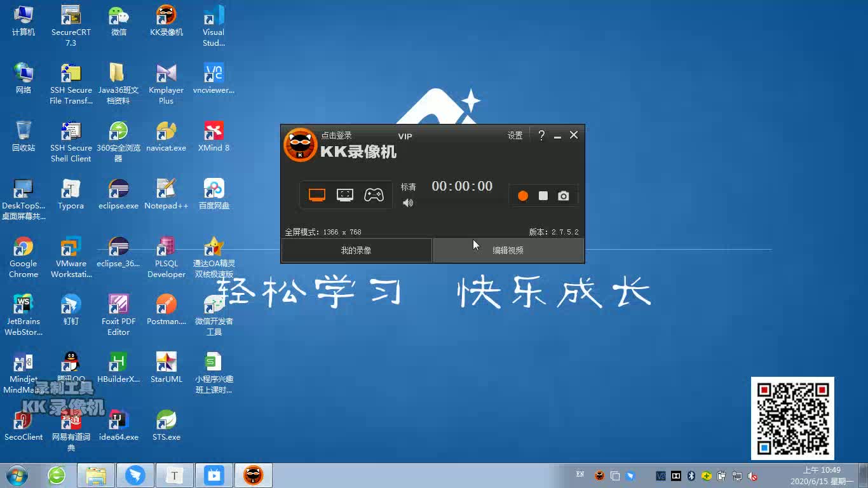868x488 pixels.
Task: Select full-screen recording mode monitor icon
Action: click(317, 195)
